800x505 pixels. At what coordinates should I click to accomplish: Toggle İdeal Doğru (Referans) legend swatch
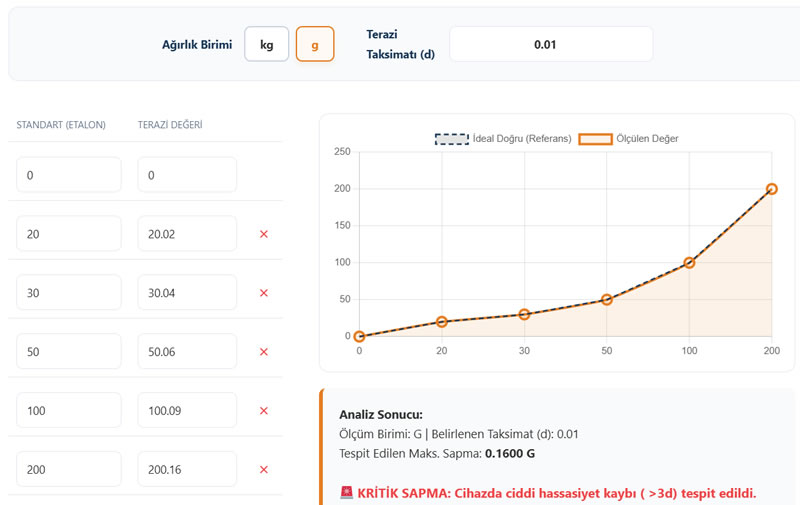pyautogui.click(x=452, y=139)
